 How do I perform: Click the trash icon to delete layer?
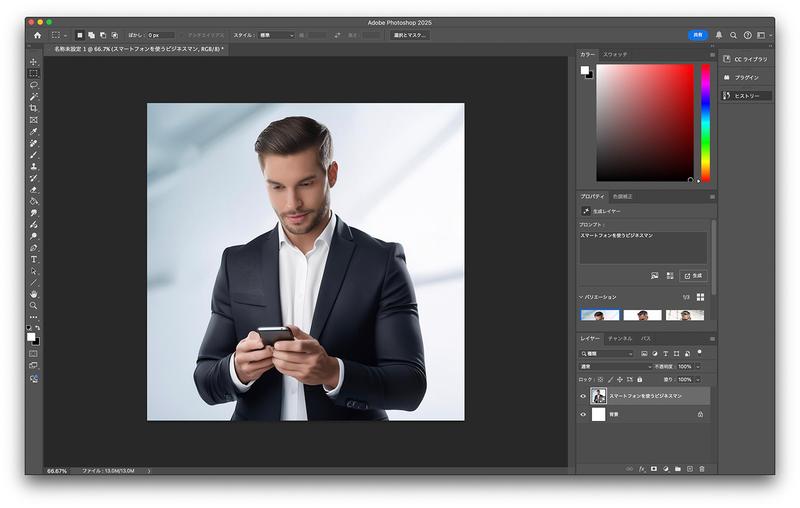pos(702,468)
